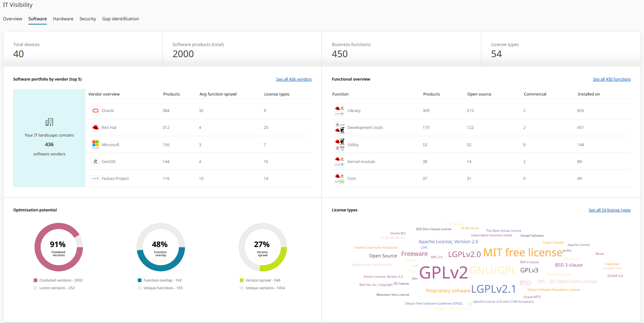The height and width of the screenshot is (323, 644).
Task: Click the 91% Outdated versions donut chart
Action: click(59, 247)
